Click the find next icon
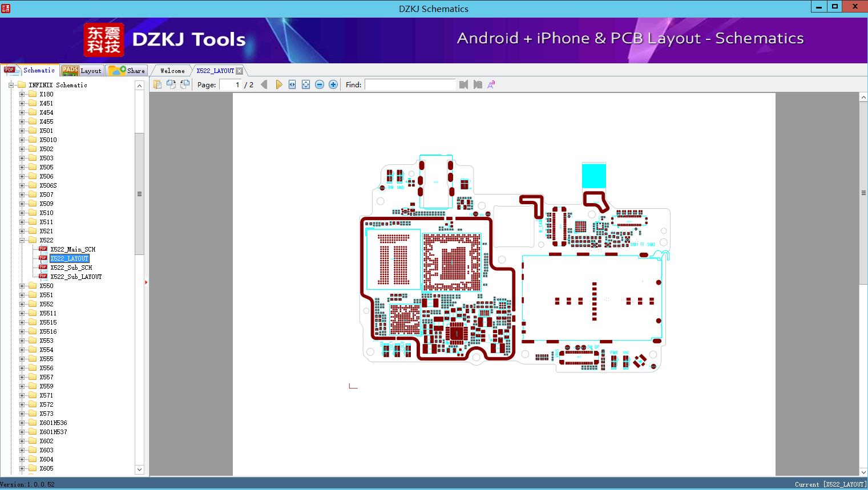Viewport: 868px width, 490px height. click(x=478, y=84)
